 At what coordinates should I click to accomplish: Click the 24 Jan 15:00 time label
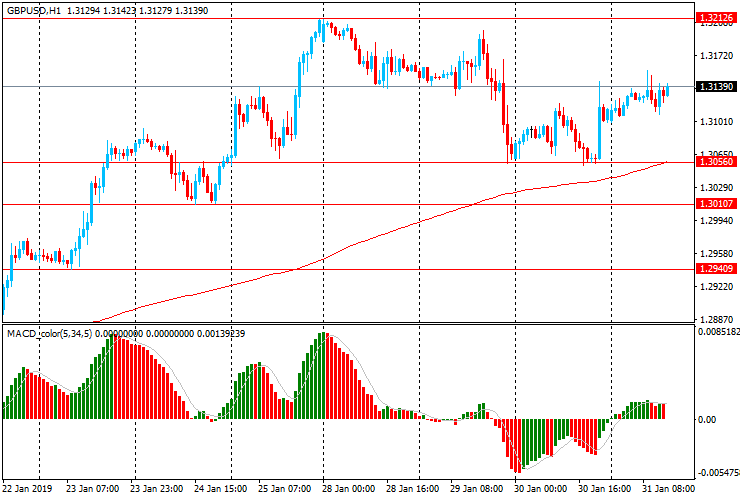tap(220, 489)
